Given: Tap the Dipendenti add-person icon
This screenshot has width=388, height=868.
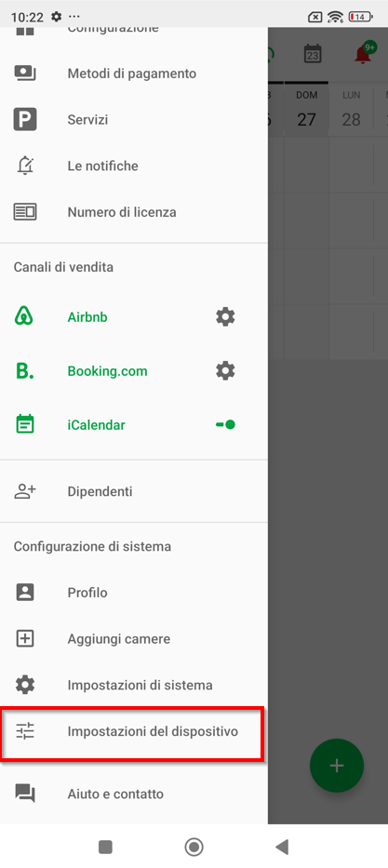Looking at the screenshot, I should 25,491.
